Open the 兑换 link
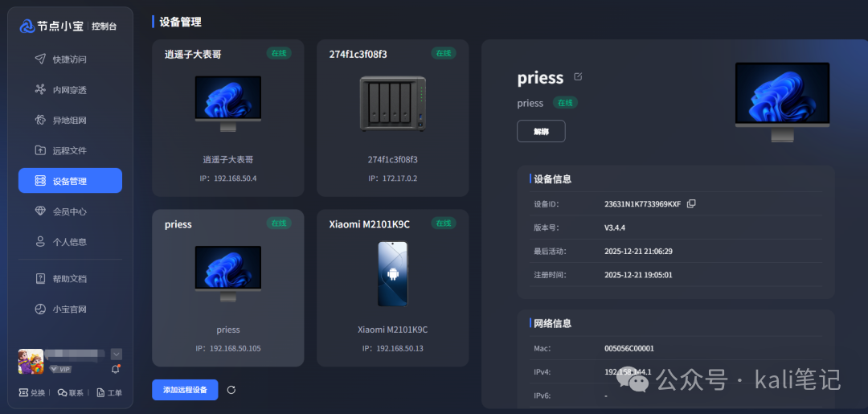Image resolution: width=868 pixels, height=414 pixels. coord(32,392)
